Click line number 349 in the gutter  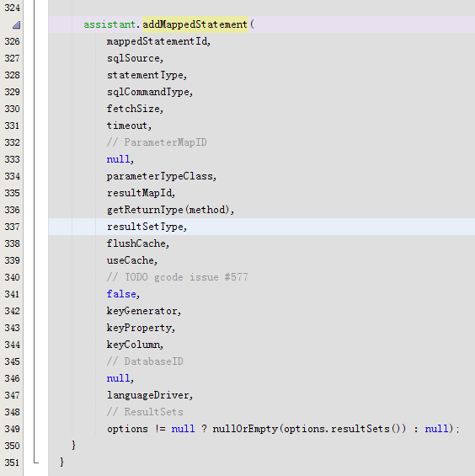[x=12, y=429]
